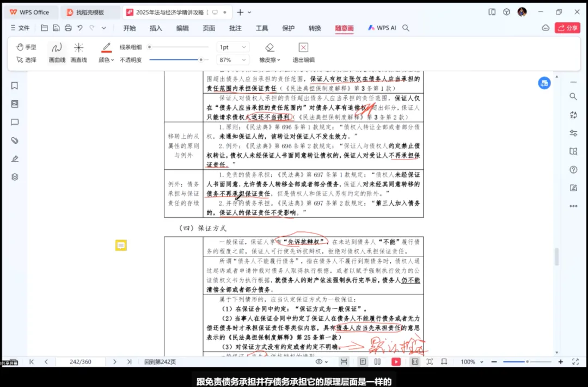588x387 pixels.
Task: Click the cube icon in title bar
Action: coord(507,12)
